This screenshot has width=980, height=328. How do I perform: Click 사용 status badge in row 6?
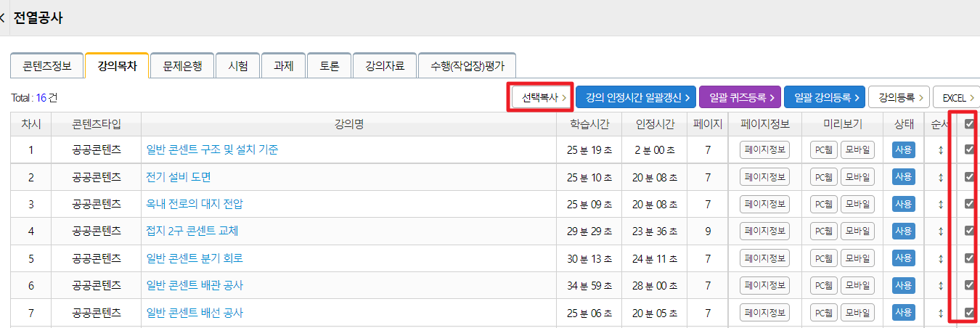pos(903,286)
